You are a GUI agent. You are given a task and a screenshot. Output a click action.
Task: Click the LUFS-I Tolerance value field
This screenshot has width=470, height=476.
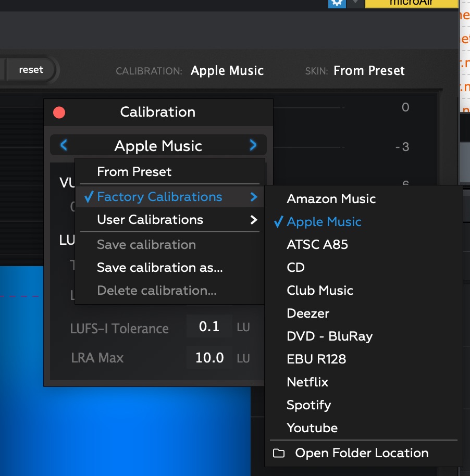pos(209,327)
